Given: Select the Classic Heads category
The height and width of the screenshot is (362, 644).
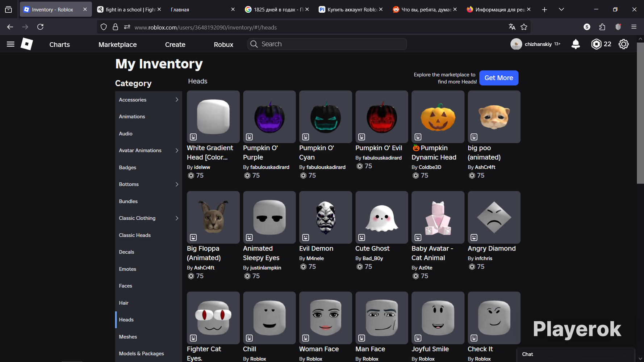Looking at the screenshot, I should [x=149, y=235].
